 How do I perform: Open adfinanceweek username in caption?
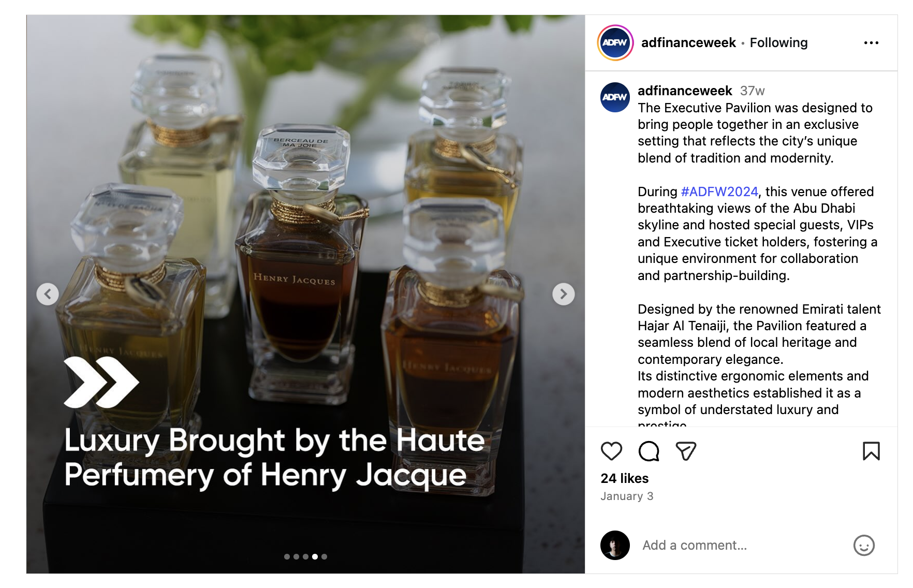coord(685,91)
